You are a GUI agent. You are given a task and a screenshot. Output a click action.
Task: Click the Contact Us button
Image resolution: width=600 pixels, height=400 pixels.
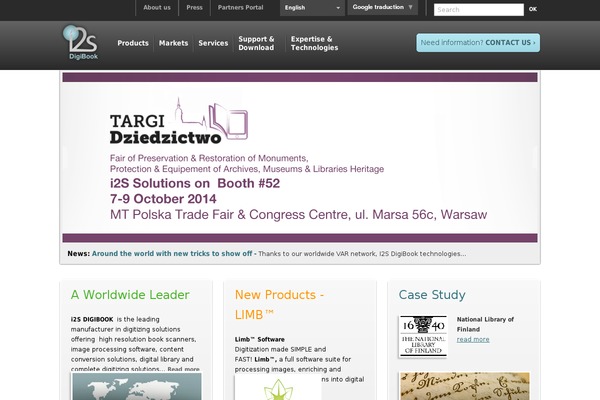coord(478,42)
